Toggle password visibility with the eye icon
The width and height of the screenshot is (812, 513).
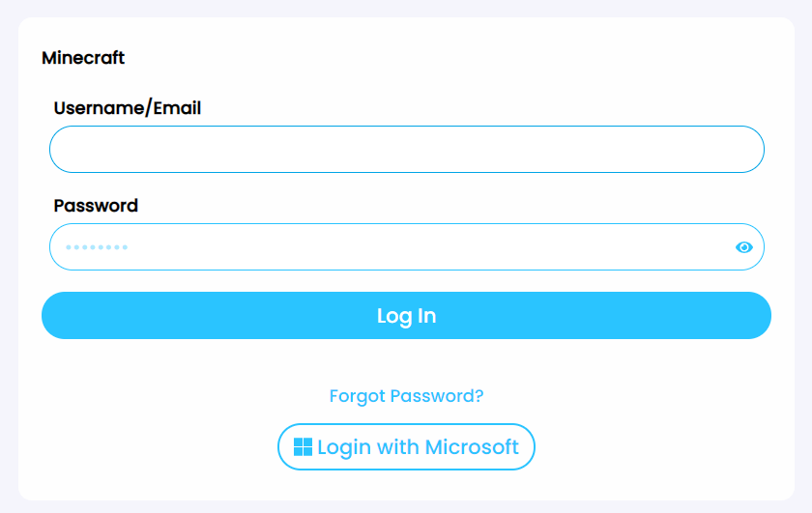click(x=743, y=247)
